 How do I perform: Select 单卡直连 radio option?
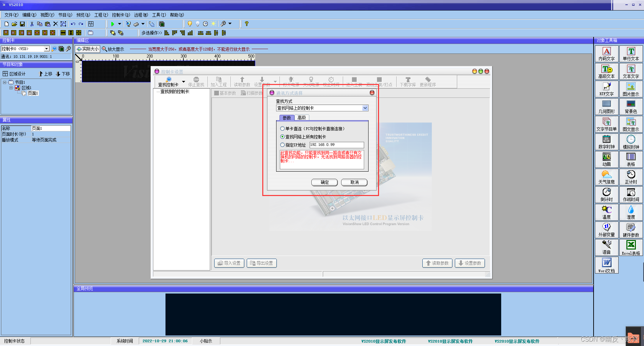coord(282,129)
